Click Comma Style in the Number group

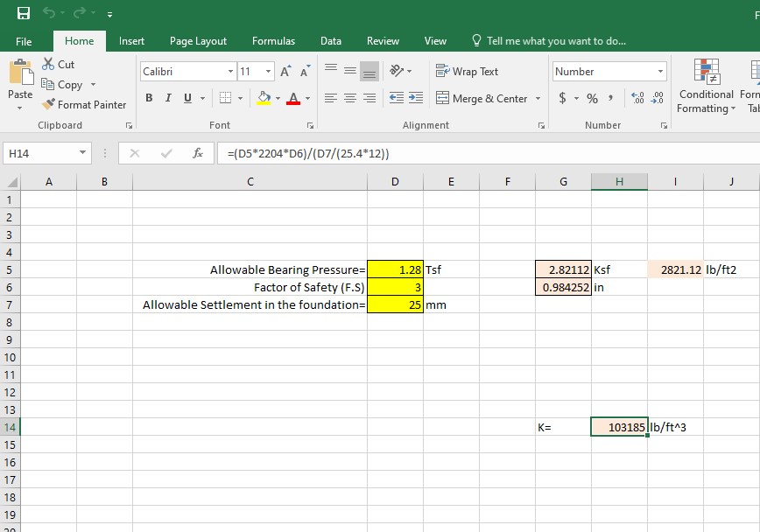coord(610,99)
